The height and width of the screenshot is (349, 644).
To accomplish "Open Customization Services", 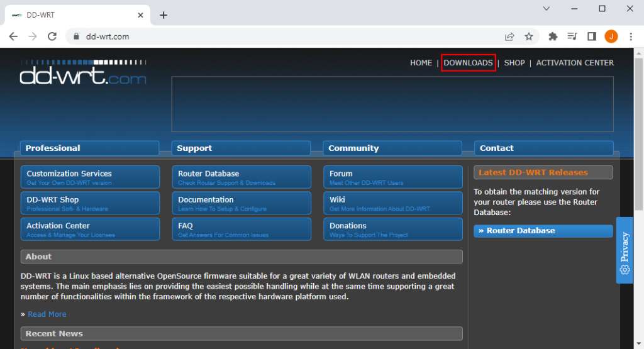I will click(x=90, y=177).
